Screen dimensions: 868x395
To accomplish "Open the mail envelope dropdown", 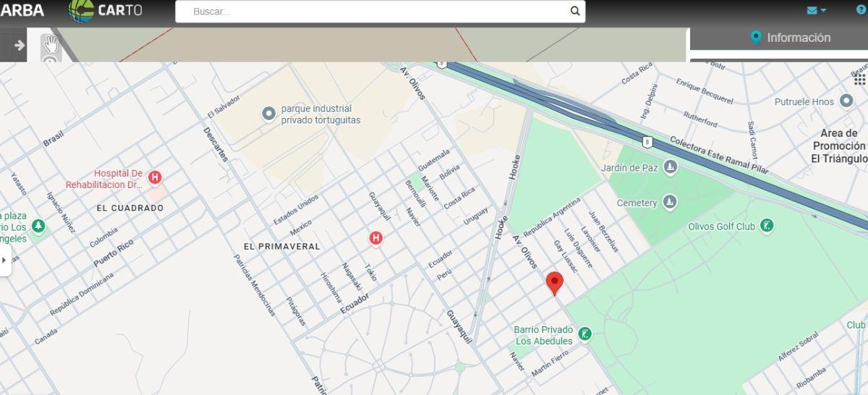I will [x=816, y=10].
